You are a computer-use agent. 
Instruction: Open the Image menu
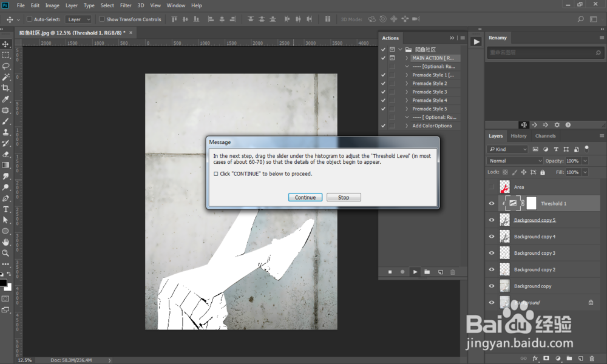[52, 5]
